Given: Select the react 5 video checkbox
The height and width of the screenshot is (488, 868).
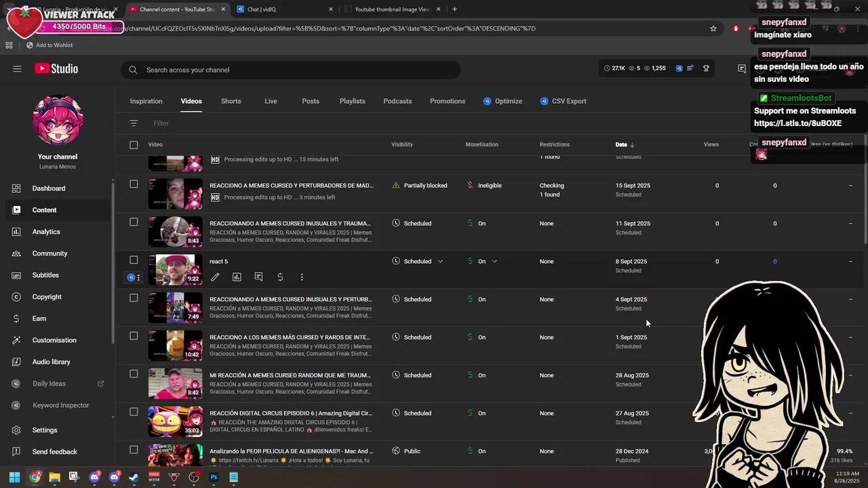Looking at the screenshot, I should coord(134,260).
